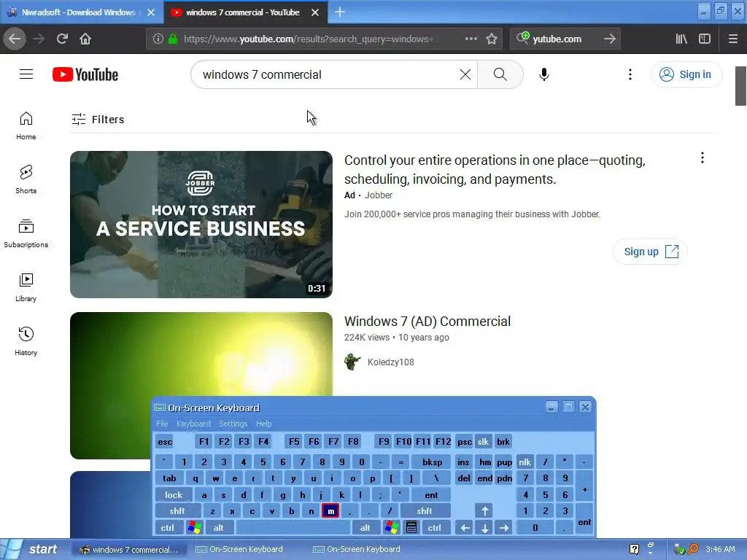Submit the search bar go arrow

[610, 39]
